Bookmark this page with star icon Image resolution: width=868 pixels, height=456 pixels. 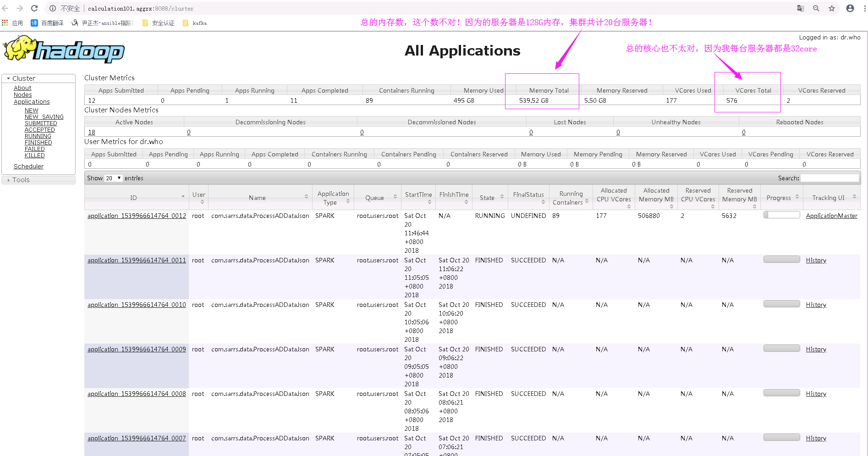pos(832,8)
